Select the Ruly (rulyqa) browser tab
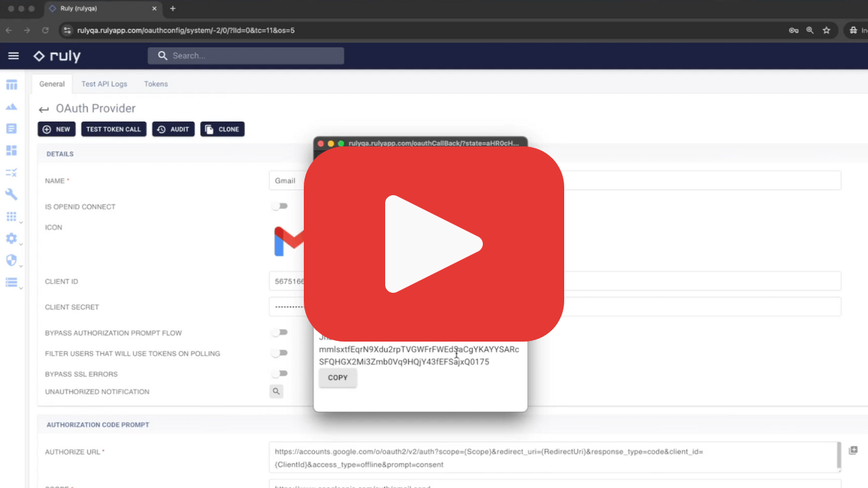The width and height of the screenshot is (868, 488). click(x=102, y=9)
